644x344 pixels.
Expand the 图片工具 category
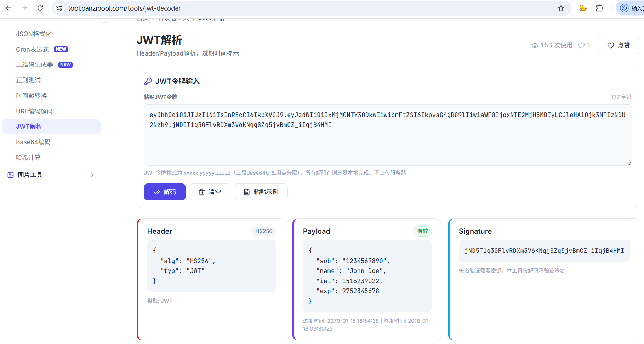(x=51, y=175)
